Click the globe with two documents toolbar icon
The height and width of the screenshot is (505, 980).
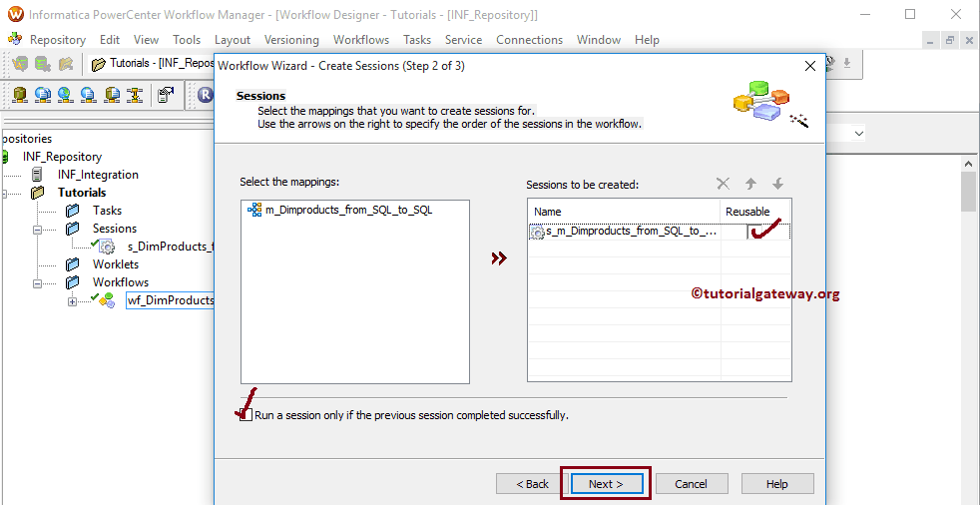click(x=43, y=95)
